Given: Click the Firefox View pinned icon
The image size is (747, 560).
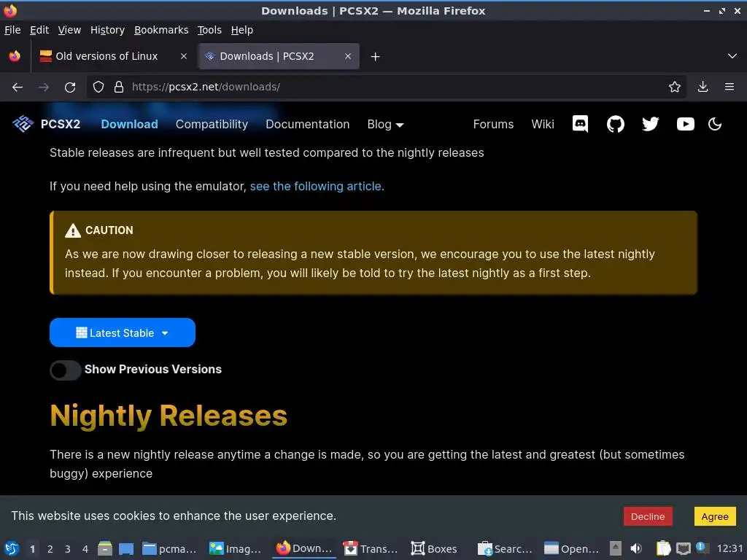Looking at the screenshot, I should 15,56.
